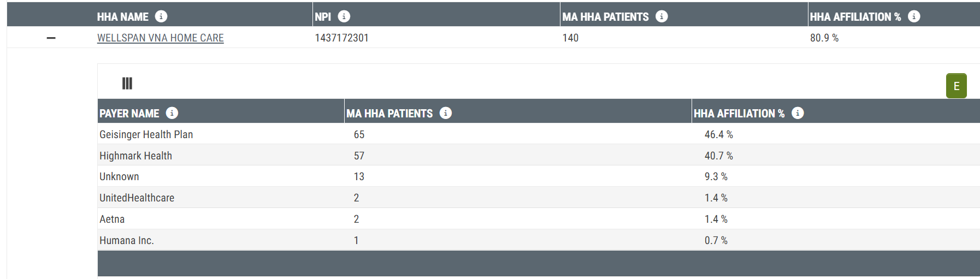Click info icon beside NPI header
The width and height of the screenshot is (980, 279).
tap(344, 16)
